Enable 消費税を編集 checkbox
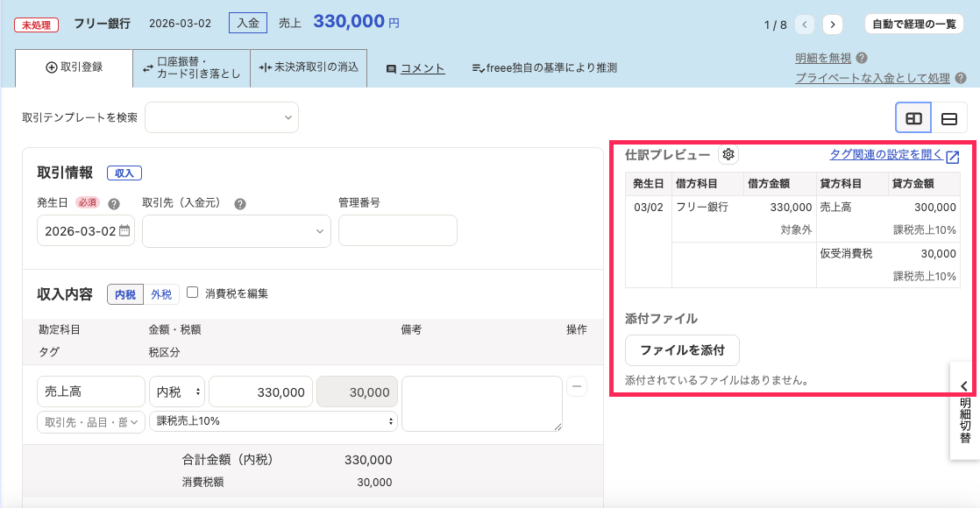The image size is (980, 508). 193,293
